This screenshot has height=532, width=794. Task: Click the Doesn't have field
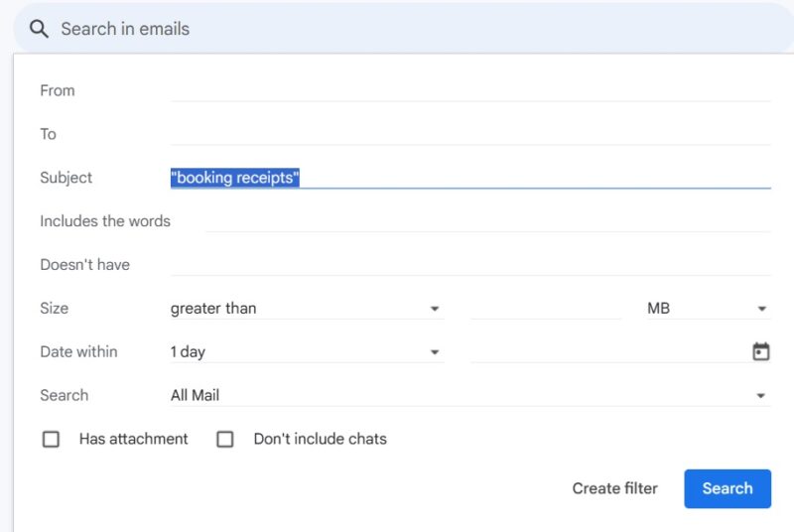pos(470,265)
